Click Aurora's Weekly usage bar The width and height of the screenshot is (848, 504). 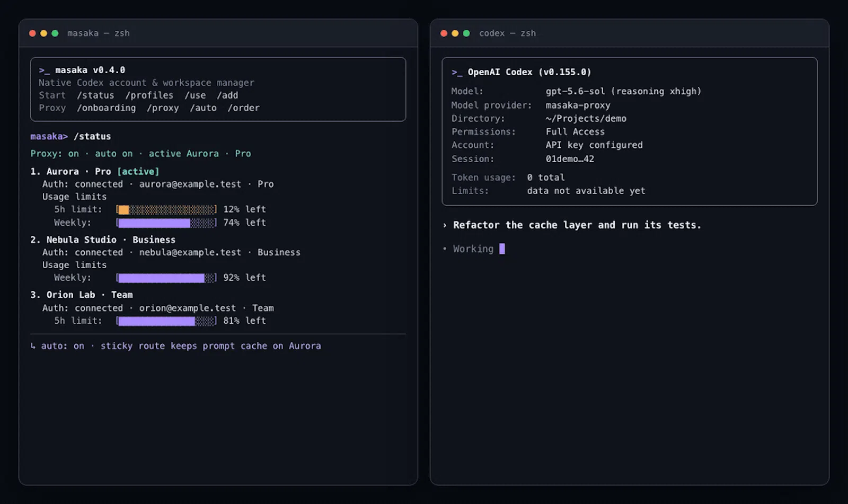tap(166, 223)
